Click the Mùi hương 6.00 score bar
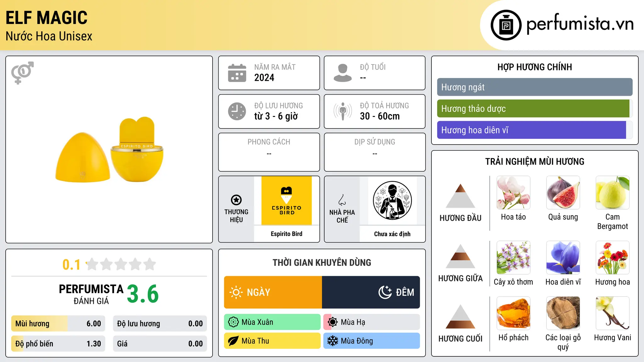644x362 pixels. (x=58, y=323)
